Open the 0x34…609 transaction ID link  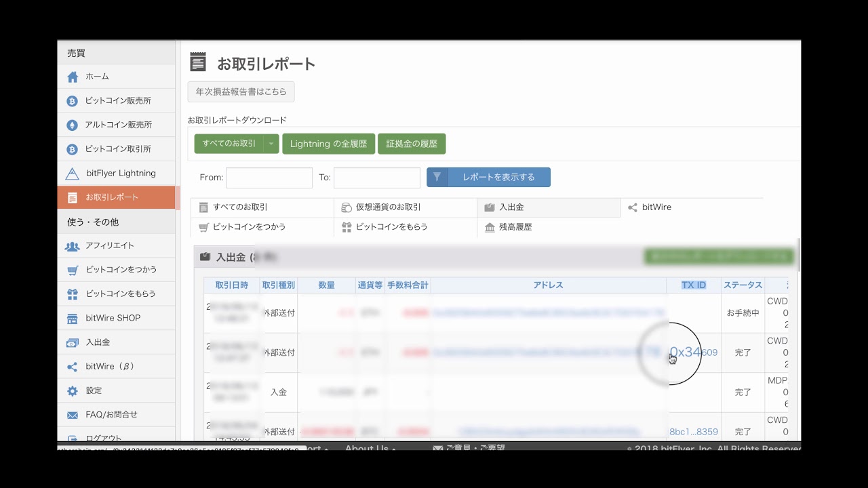[693, 352]
